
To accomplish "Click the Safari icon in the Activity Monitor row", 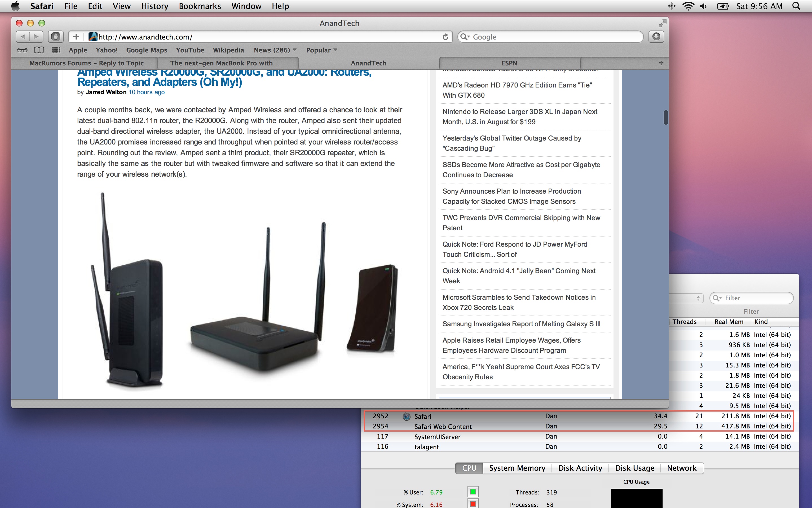I will tap(406, 417).
